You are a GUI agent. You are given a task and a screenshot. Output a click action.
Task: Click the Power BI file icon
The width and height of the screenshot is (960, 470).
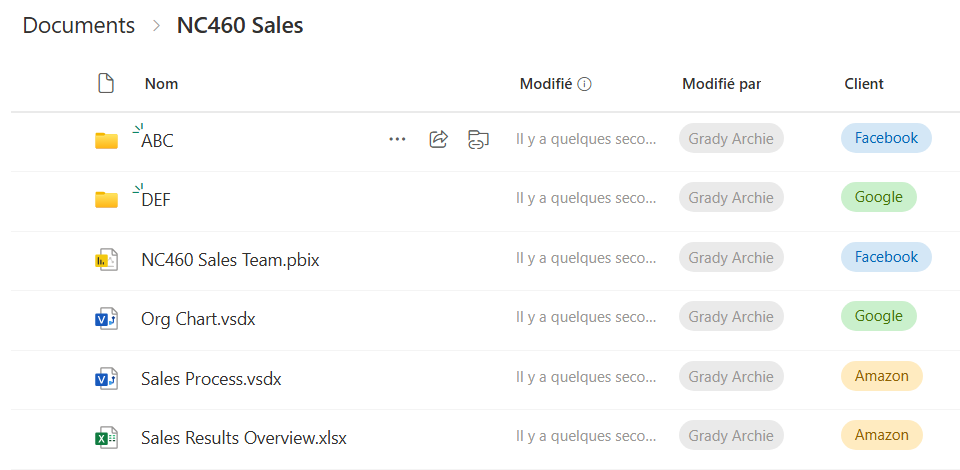[107, 260]
